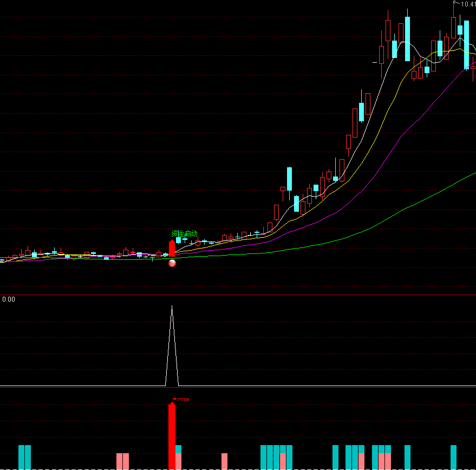Click the large cyan candle at far right edge
The image size is (476, 470).
tap(466, 45)
